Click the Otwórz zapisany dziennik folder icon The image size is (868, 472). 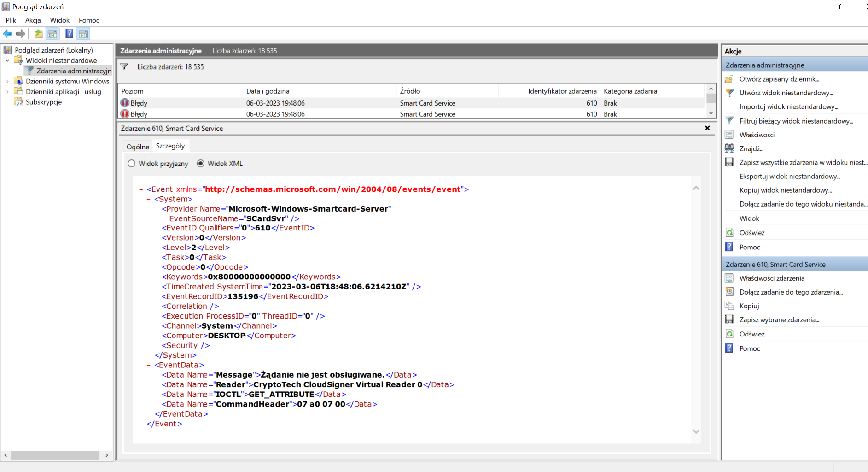(x=729, y=79)
